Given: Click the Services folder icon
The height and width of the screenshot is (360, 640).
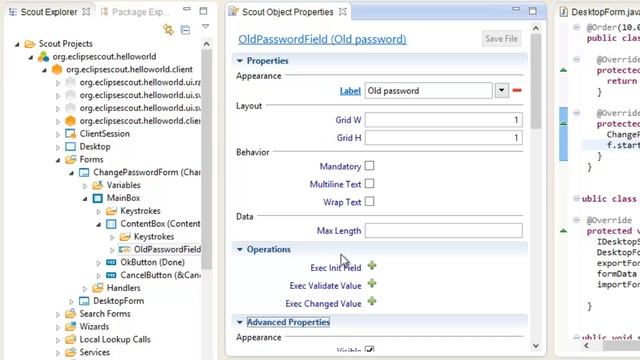Looking at the screenshot, I should [71, 352].
